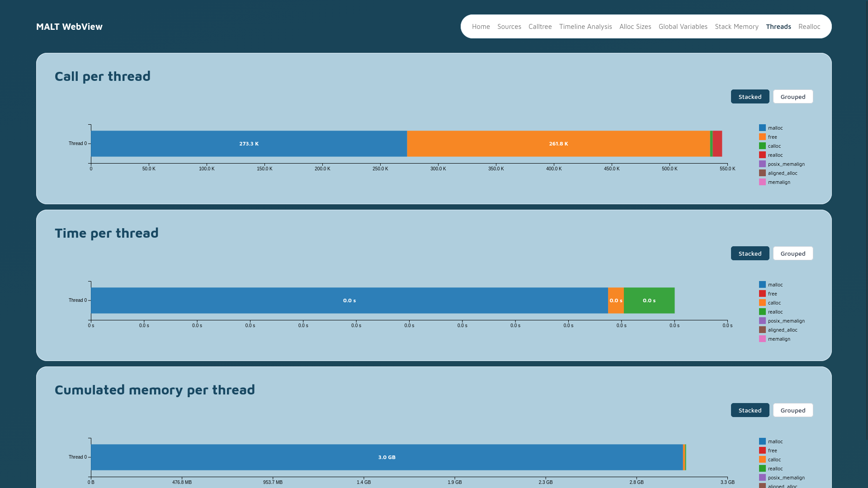Switch Cumulated memory chart to Grouped
The width and height of the screenshot is (868, 488).
pyautogui.click(x=793, y=410)
